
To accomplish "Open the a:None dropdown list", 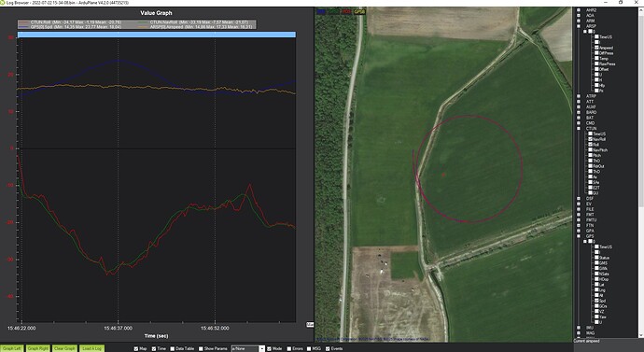I will click(x=261, y=348).
